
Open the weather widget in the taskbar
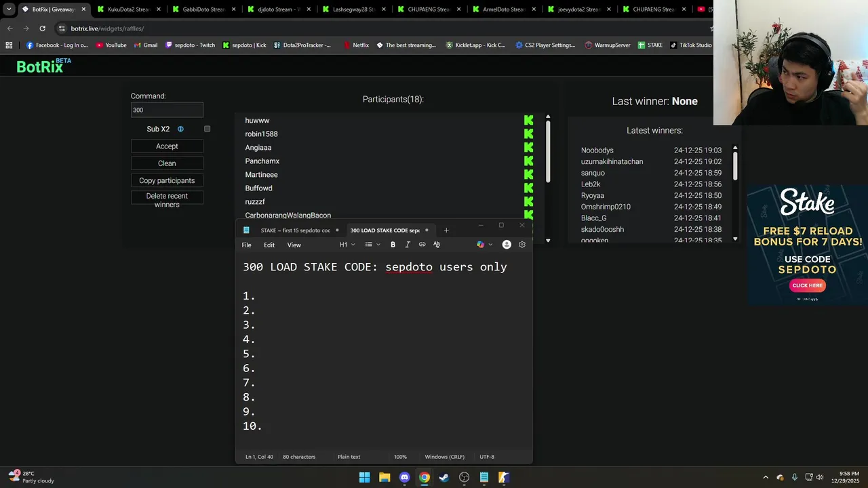(x=32, y=477)
